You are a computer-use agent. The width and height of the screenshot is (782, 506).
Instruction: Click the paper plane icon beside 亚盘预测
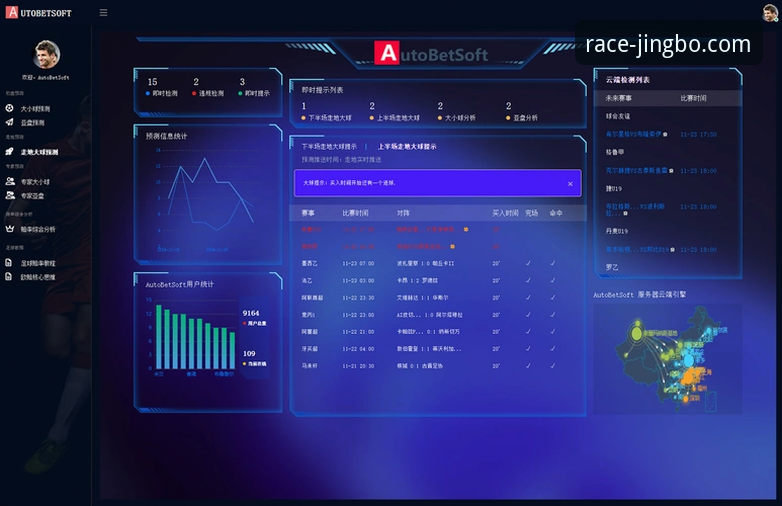click(9, 122)
